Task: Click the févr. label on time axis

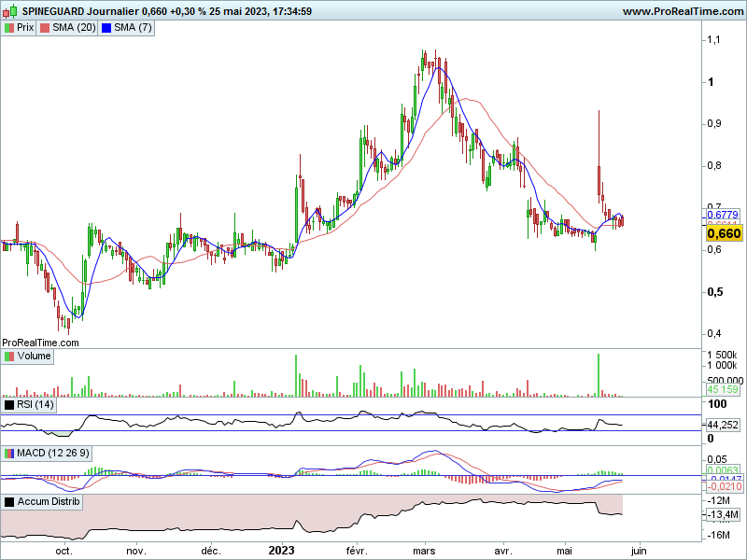Action: (x=357, y=551)
